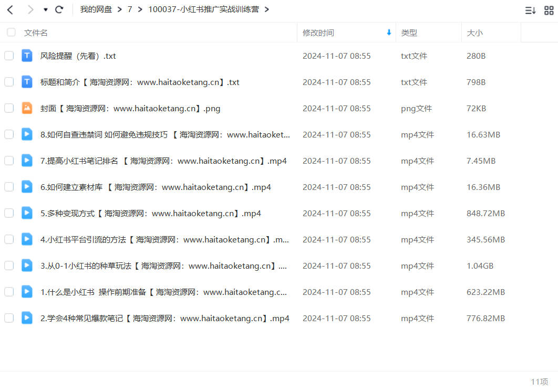
Task: Click the video icon of 1.什么是小红书
Action: click(x=27, y=291)
